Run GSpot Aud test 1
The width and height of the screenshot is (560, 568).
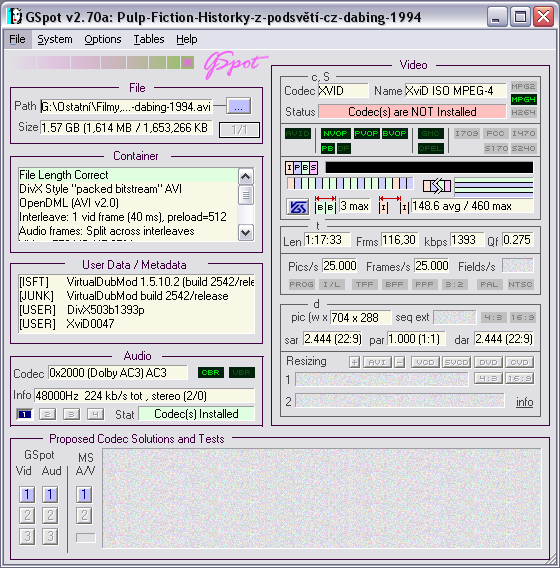tap(50, 494)
